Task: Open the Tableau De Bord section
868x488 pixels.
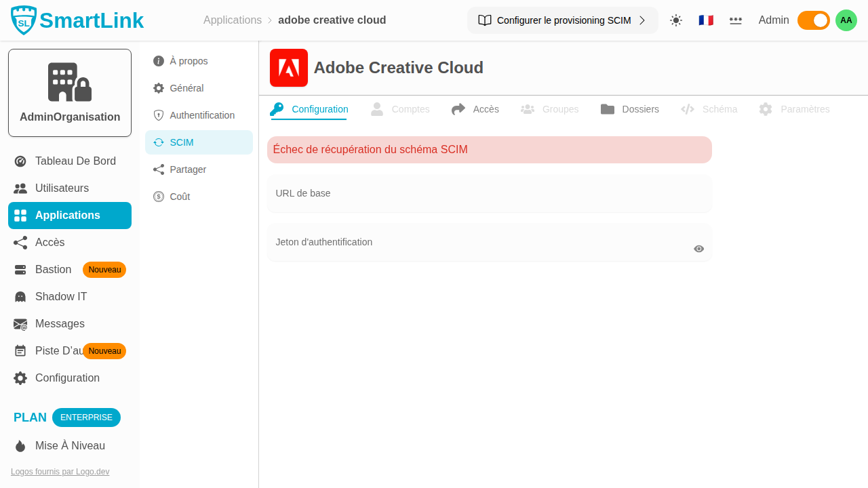Action: 75,161
